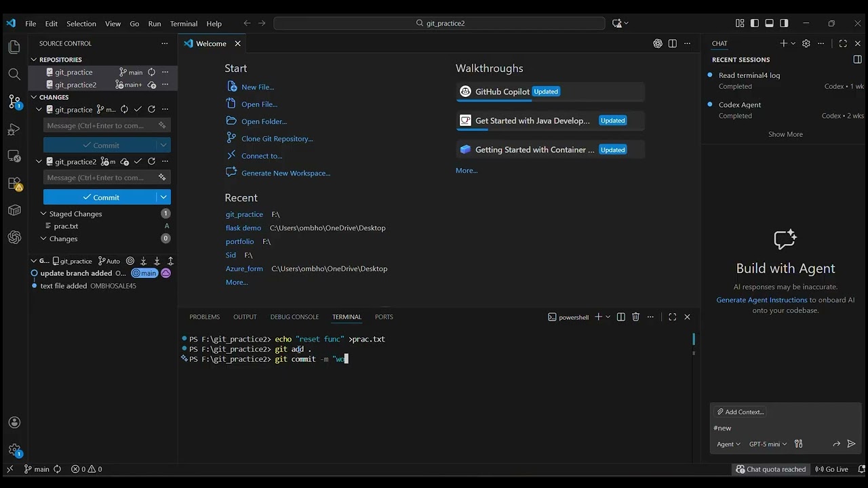868x488 pixels.
Task: Open the Terminal menu
Action: point(184,23)
